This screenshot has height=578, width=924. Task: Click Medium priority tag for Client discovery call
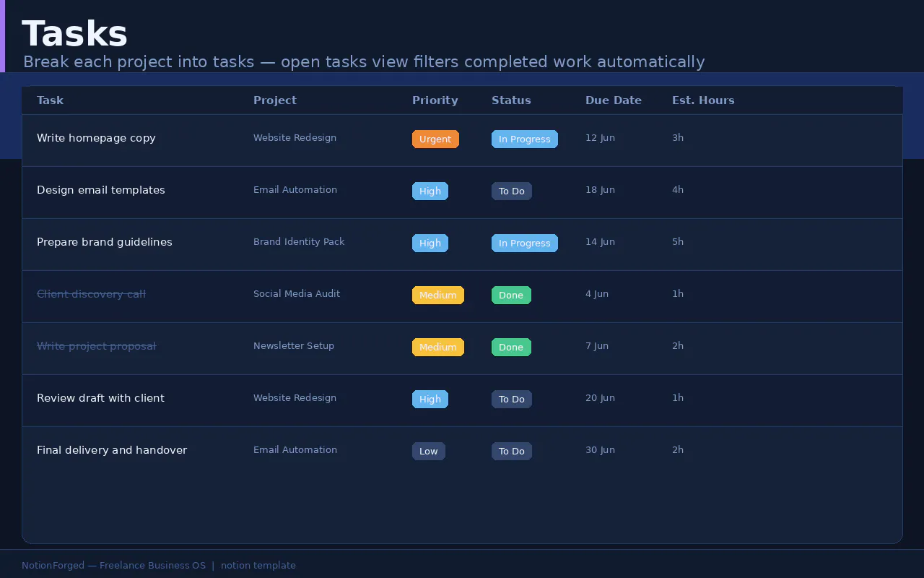tap(438, 296)
